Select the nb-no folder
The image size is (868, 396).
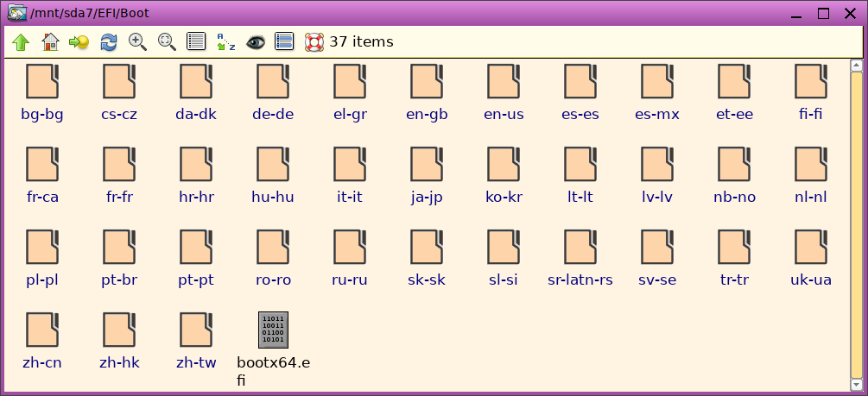point(734,175)
